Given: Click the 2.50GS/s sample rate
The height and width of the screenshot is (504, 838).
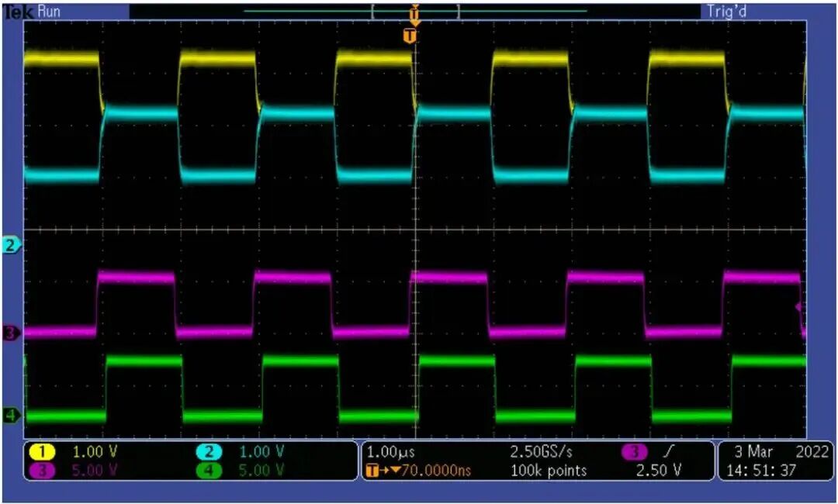Looking at the screenshot, I should [x=542, y=452].
